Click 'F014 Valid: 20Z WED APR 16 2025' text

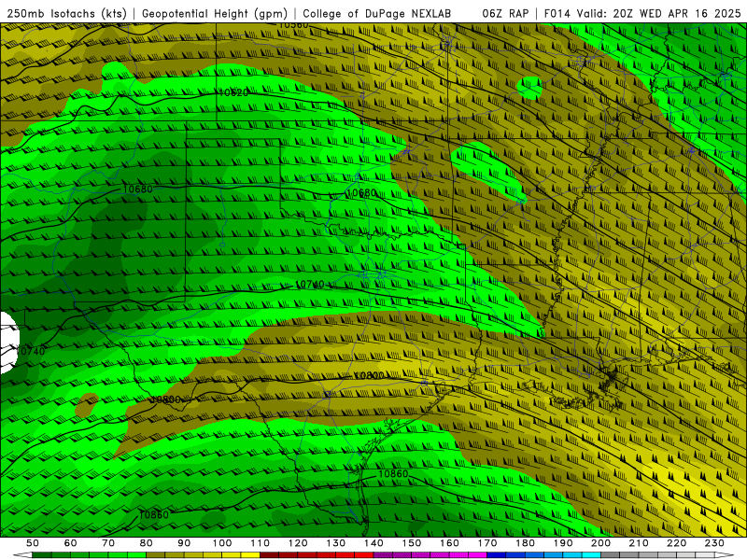pos(642,14)
